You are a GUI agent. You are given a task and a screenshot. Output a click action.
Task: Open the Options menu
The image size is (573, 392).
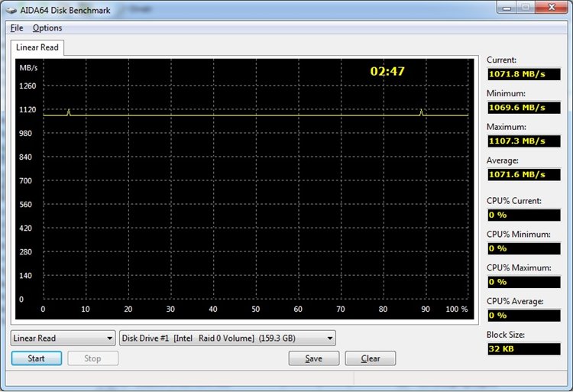click(47, 28)
